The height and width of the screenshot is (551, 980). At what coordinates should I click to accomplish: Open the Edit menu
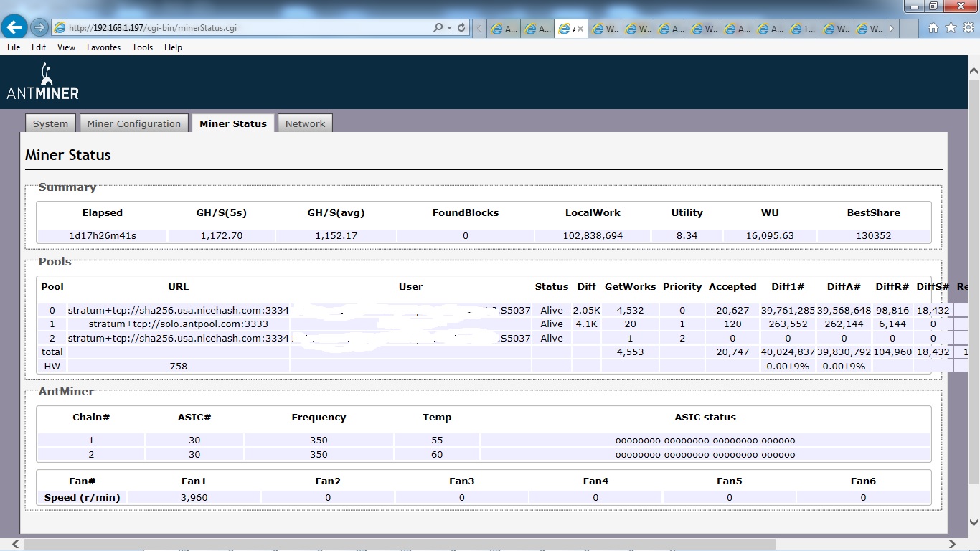click(39, 47)
